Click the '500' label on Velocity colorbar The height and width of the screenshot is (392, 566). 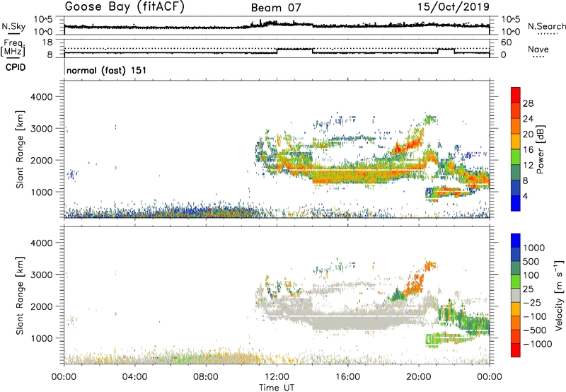[x=531, y=262]
